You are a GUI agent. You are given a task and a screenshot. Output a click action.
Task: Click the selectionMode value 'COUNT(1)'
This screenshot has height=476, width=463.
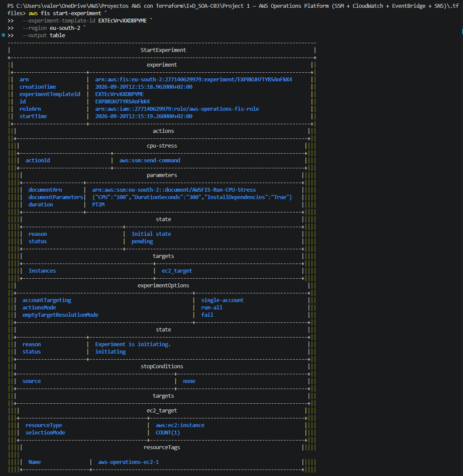coord(168,433)
